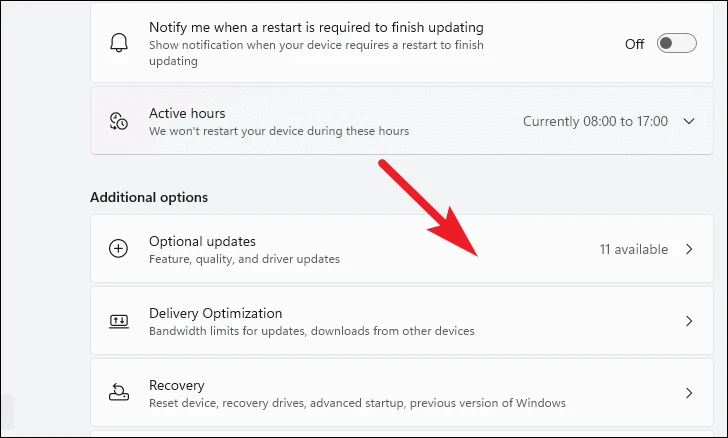Open the Optional updates entry
This screenshot has width=728, height=438.
[402, 248]
